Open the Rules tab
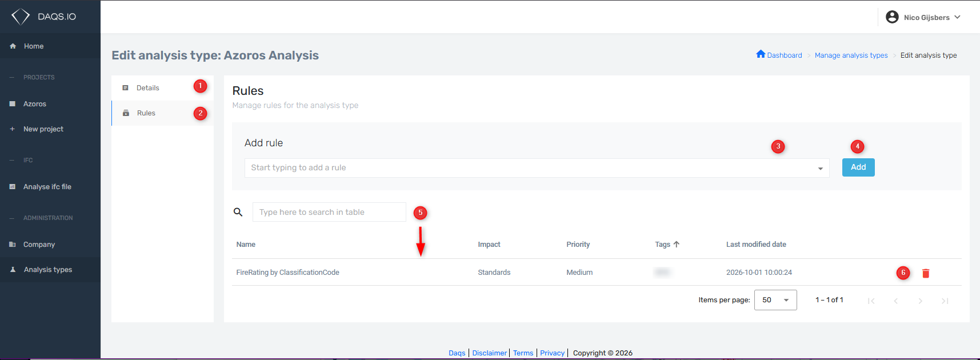The image size is (980, 360). tap(163, 113)
